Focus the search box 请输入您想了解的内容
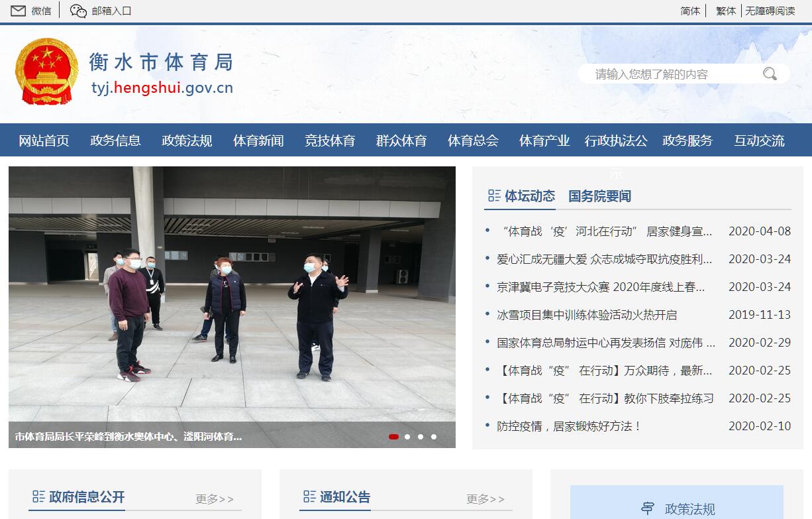 [669, 74]
